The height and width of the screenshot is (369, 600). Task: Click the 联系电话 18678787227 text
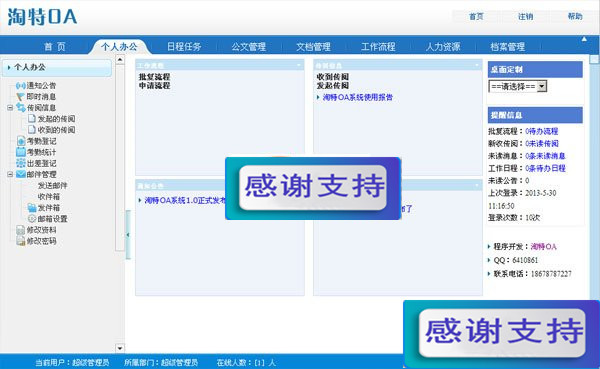click(x=532, y=274)
